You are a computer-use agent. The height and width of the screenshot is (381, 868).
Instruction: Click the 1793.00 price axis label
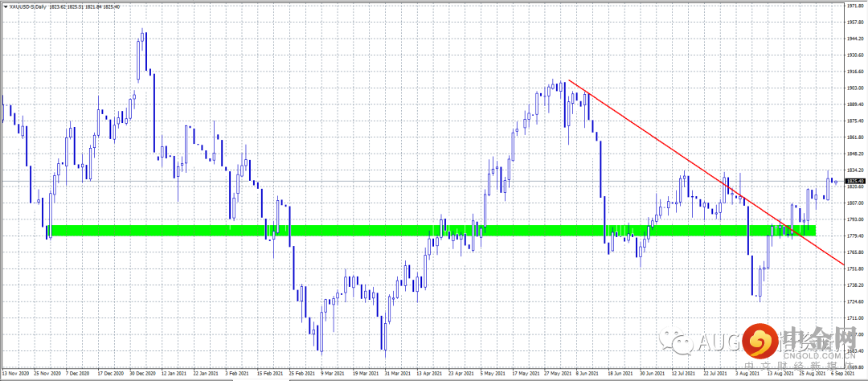click(x=856, y=220)
